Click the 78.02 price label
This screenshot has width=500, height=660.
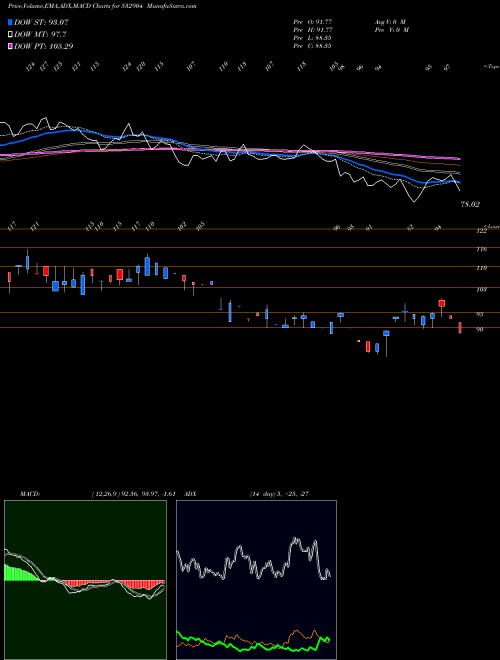click(x=470, y=205)
